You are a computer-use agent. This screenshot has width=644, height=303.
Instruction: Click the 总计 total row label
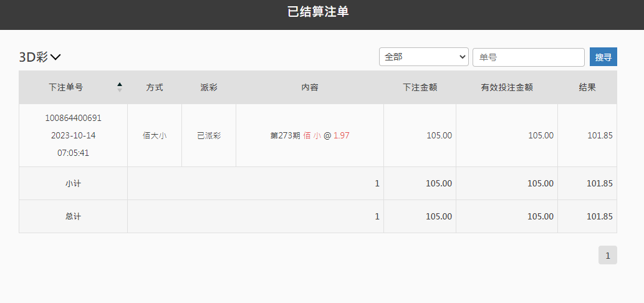coord(73,217)
